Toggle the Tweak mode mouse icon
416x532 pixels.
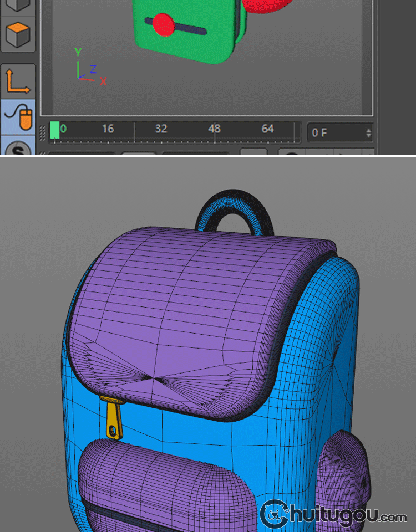(x=18, y=117)
